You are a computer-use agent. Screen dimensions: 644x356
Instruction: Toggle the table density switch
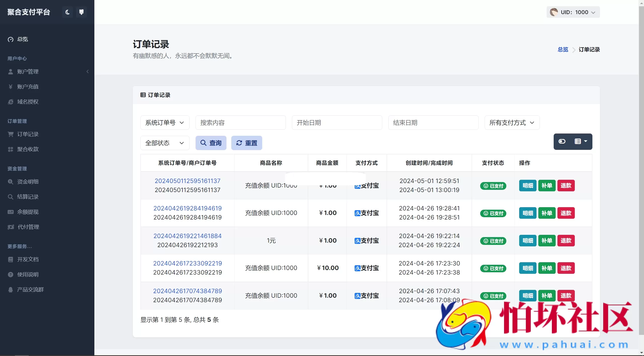tap(562, 142)
